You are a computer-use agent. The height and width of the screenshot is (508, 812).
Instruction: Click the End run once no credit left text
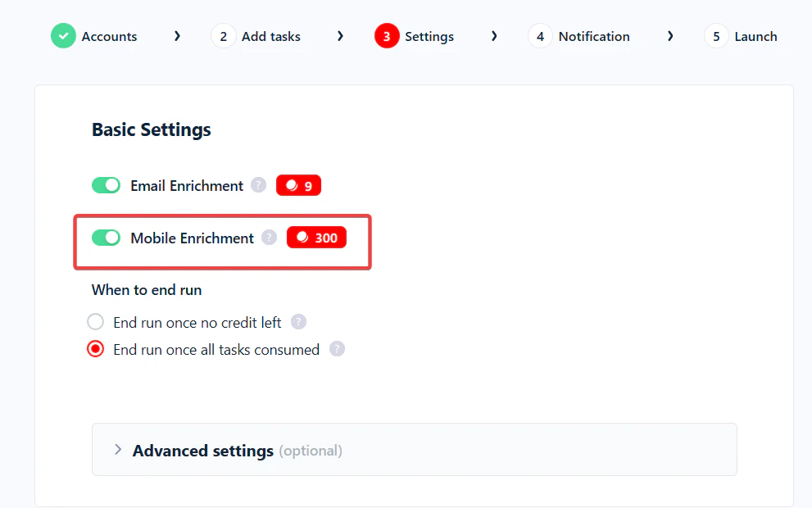point(197,323)
